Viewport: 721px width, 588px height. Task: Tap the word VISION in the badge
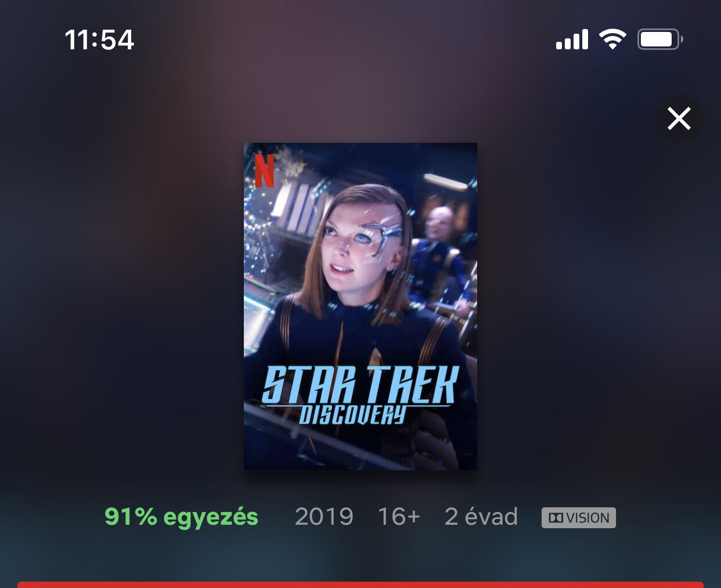point(587,518)
